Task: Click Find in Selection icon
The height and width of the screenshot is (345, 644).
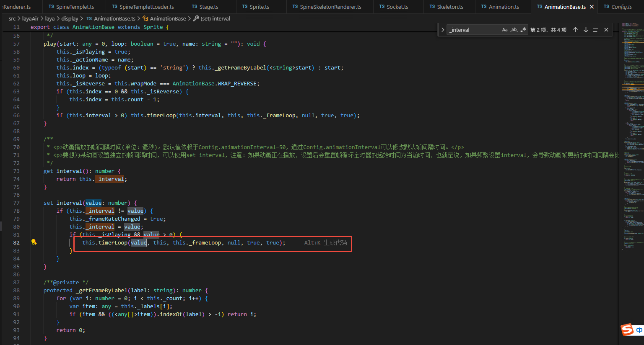Action: point(596,30)
